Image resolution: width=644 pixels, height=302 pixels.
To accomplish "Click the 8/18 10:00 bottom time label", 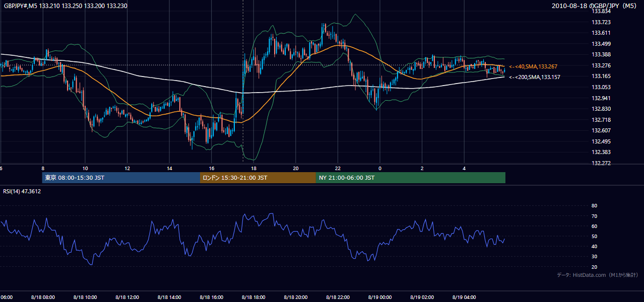I will 85,297.
